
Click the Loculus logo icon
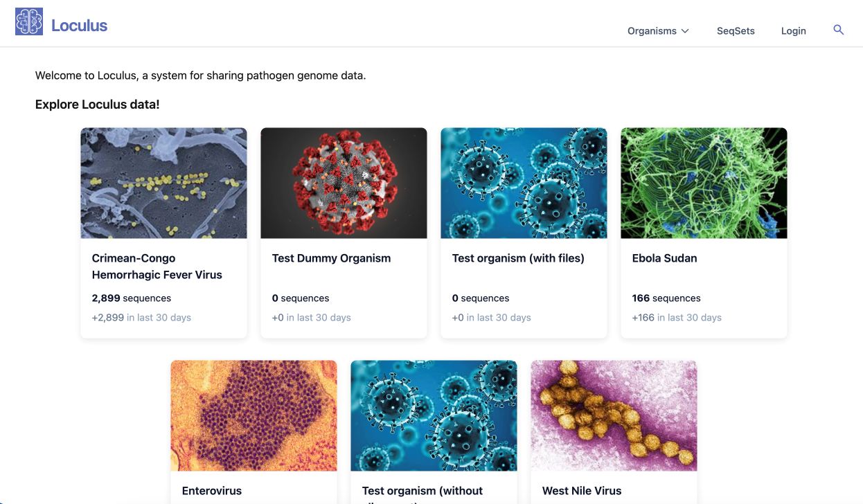click(x=29, y=22)
